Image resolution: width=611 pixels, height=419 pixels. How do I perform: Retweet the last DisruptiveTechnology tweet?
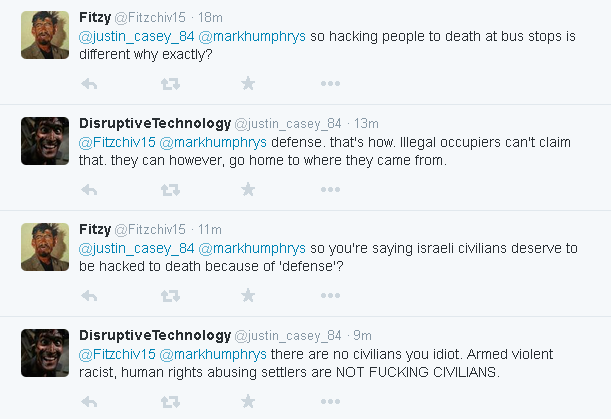170,400
